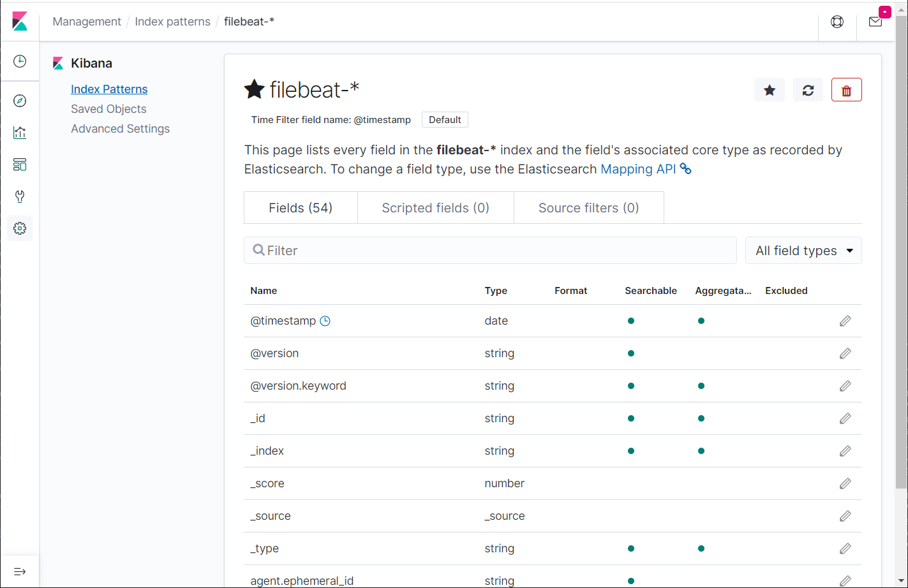Open Index Patterns in the sidebar
Image resolution: width=908 pixels, height=588 pixels.
pos(109,89)
